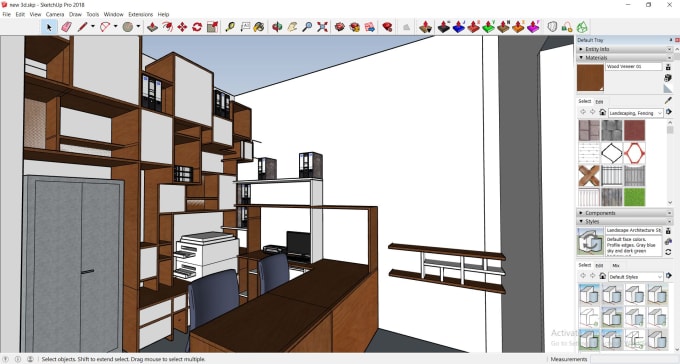Open the File menu
The image size is (680, 364).
[x=7, y=14]
